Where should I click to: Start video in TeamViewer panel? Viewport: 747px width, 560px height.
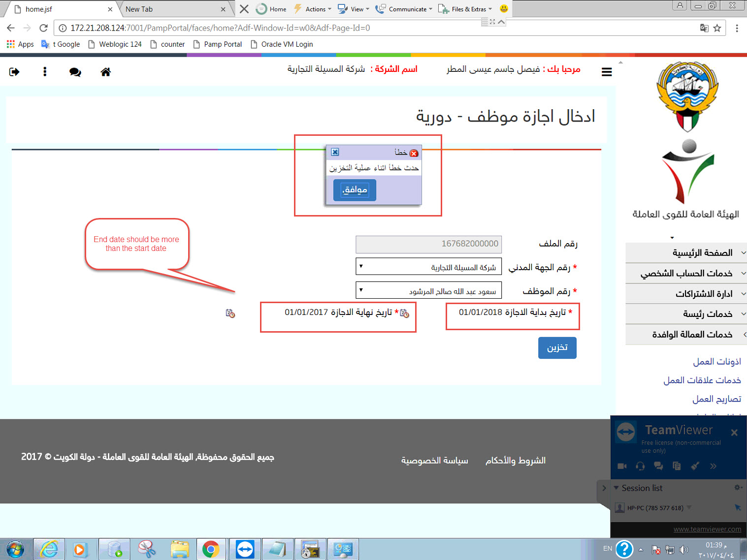point(622,466)
